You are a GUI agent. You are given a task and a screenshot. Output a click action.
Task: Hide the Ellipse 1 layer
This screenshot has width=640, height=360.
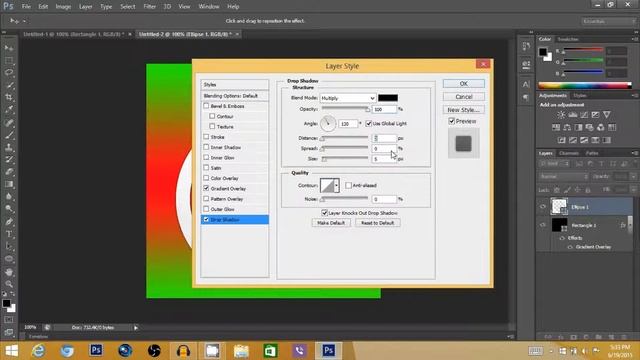543,207
